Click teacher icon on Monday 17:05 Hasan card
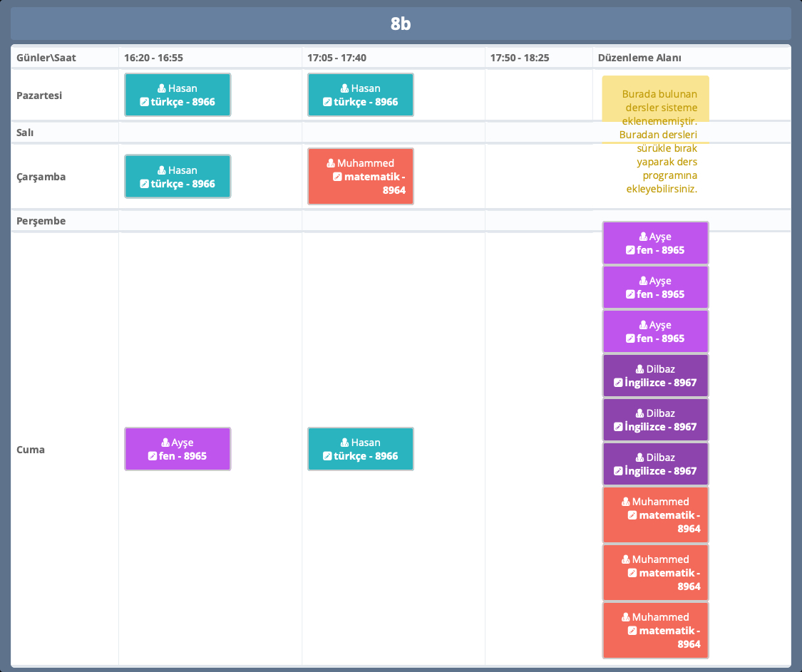802x672 pixels. 344,88
